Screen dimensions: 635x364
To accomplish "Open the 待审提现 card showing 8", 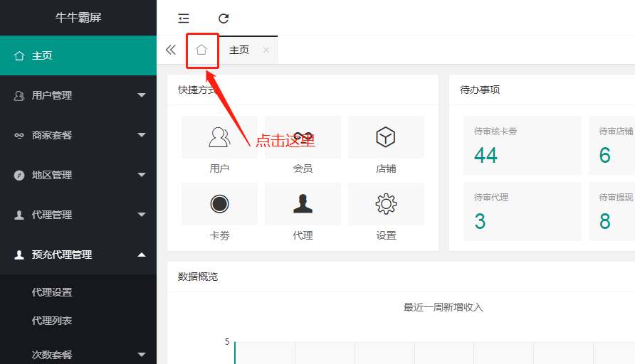I will tap(612, 212).
